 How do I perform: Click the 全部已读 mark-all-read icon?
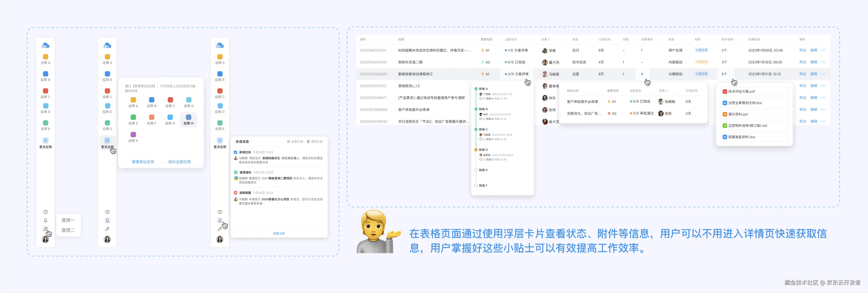coord(288,142)
